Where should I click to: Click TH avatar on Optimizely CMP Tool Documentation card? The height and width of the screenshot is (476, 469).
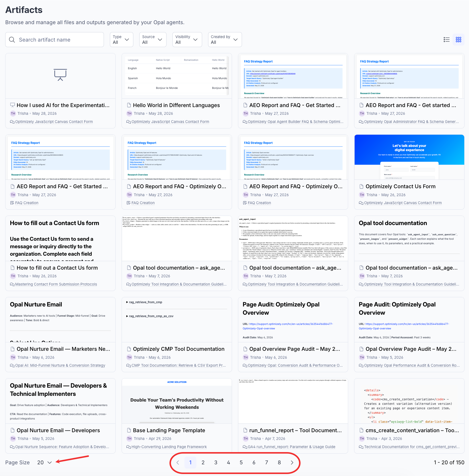pos(129,357)
